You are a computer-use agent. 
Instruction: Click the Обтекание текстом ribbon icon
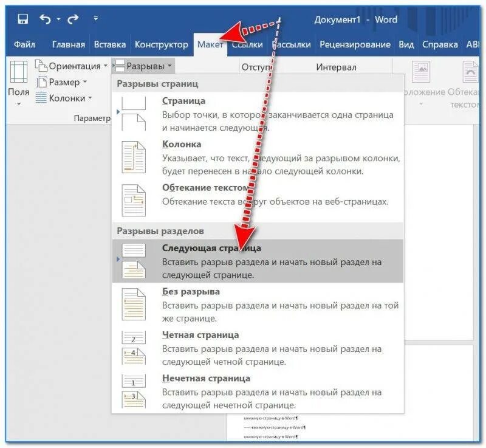click(x=470, y=72)
